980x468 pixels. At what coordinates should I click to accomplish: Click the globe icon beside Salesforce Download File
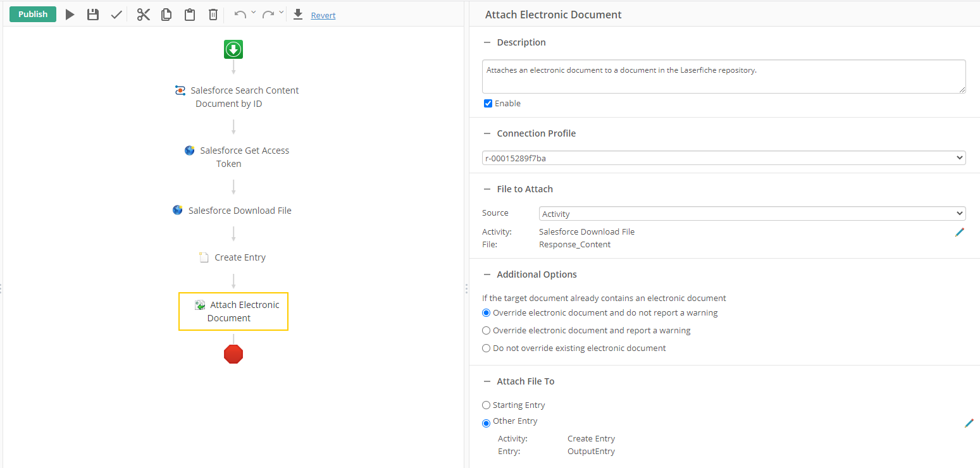178,210
